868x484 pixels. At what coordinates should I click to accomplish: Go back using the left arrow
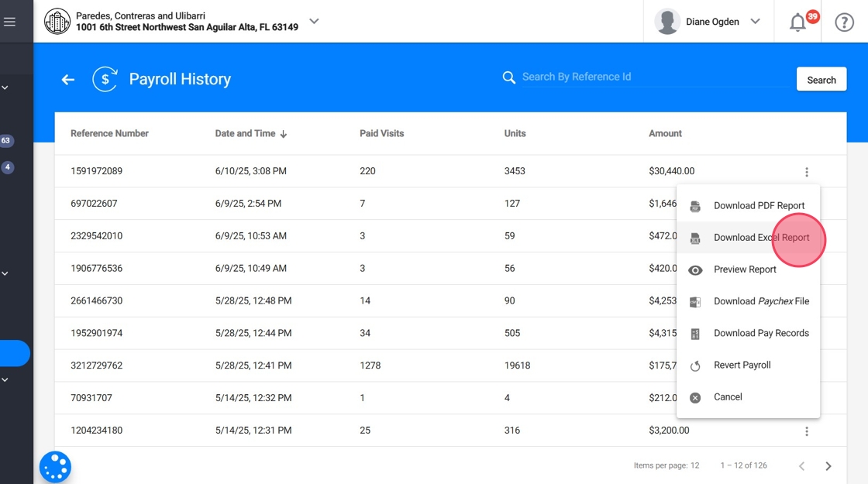click(x=68, y=79)
